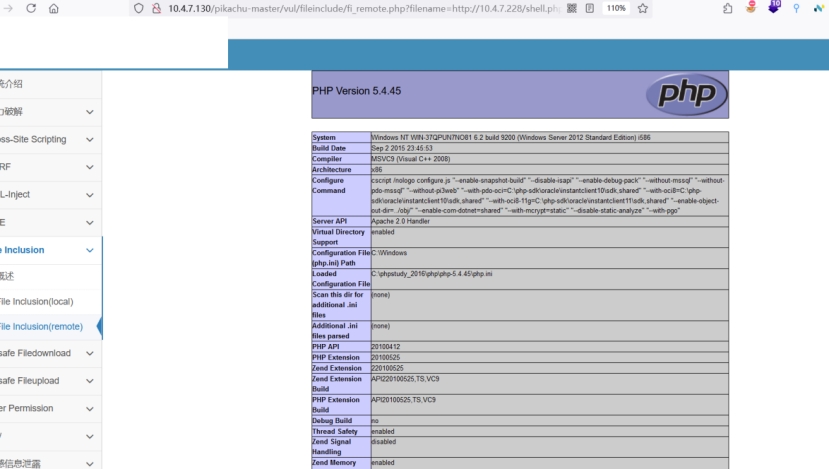The width and height of the screenshot is (829, 469).
Task: Click the Build Date value Sep 2 2015
Action: [402, 148]
